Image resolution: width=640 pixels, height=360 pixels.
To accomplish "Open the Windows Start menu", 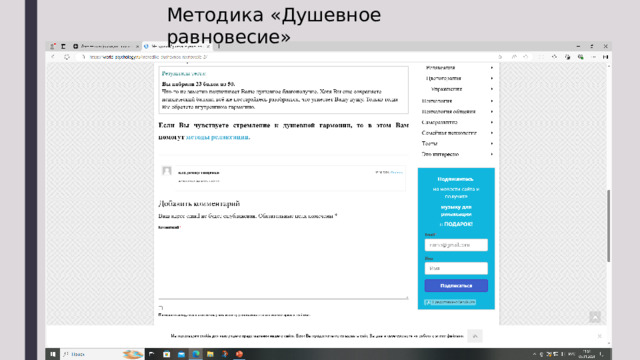I will pos(53,354).
